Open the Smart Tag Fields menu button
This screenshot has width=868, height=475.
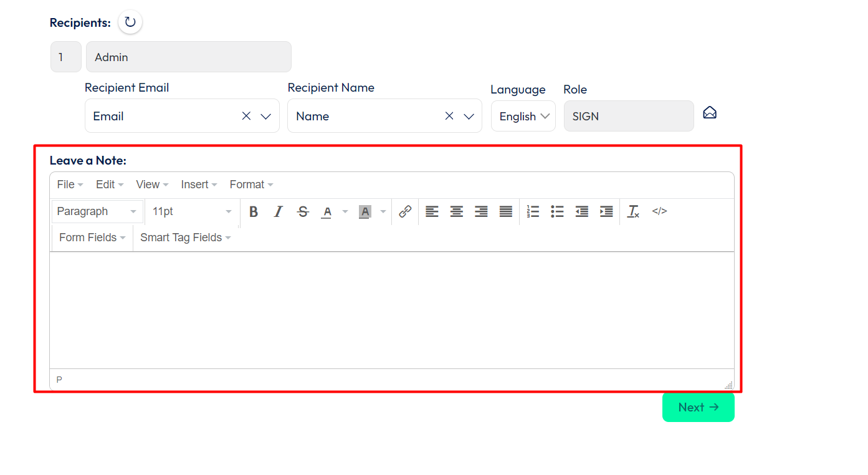(x=185, y=238)
